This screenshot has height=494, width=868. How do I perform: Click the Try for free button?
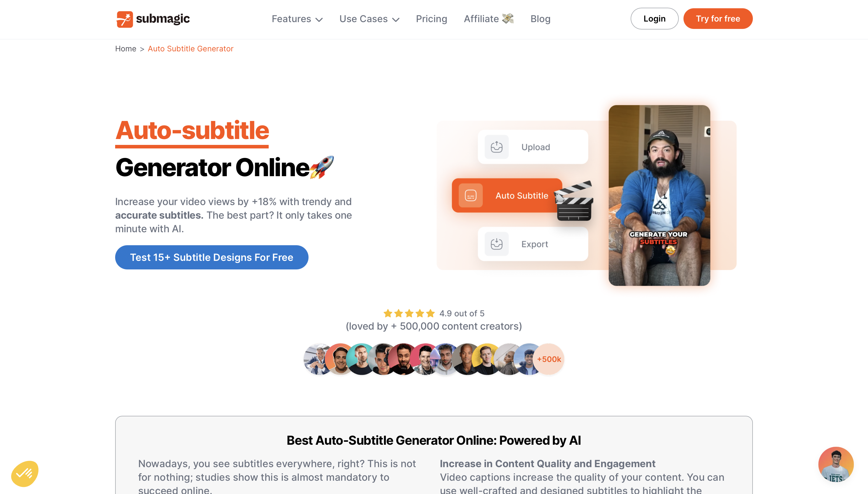pyautogui.click(x=718, y=19)
